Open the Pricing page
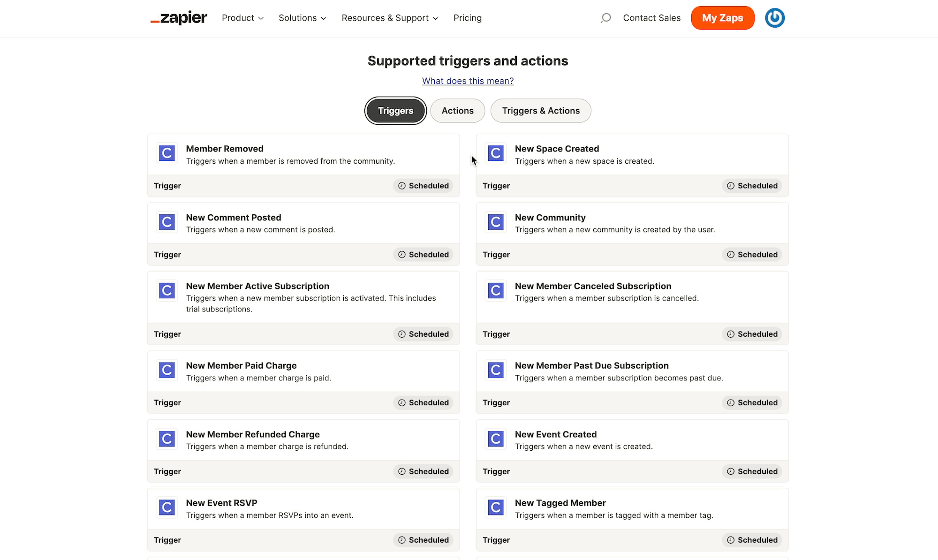938x560 pixels. (467, 18)
